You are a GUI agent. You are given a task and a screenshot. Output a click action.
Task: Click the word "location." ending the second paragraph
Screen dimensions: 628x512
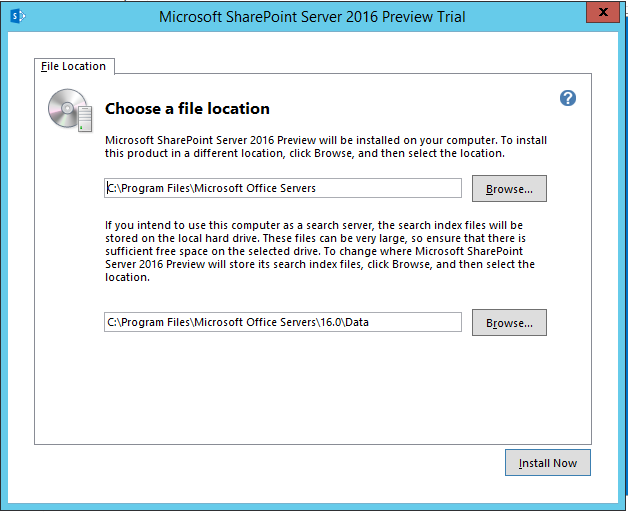click(127, 277)
